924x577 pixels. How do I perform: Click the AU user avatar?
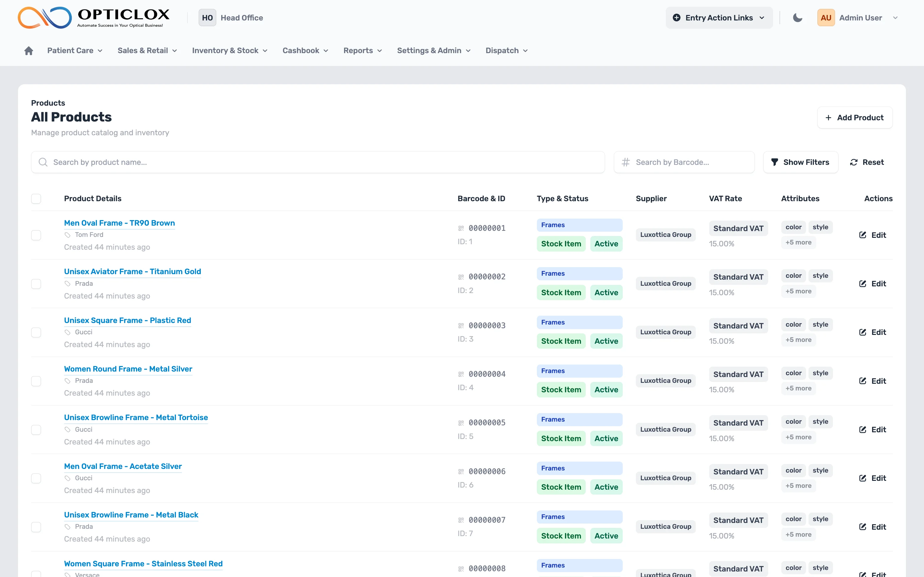[x=826, y=18]
